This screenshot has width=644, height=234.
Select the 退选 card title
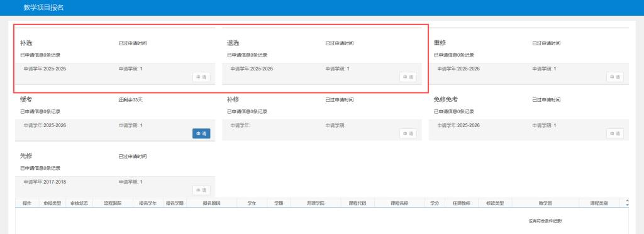[233, 43]
